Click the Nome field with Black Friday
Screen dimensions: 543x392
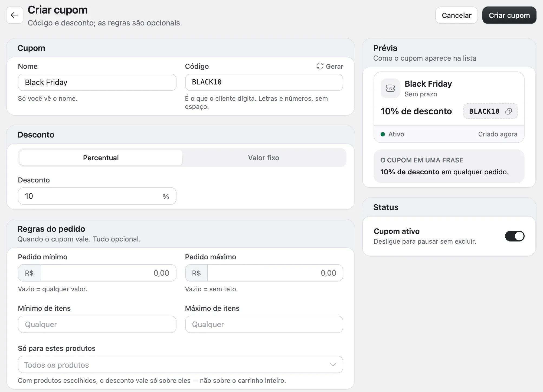coord(97,82)
